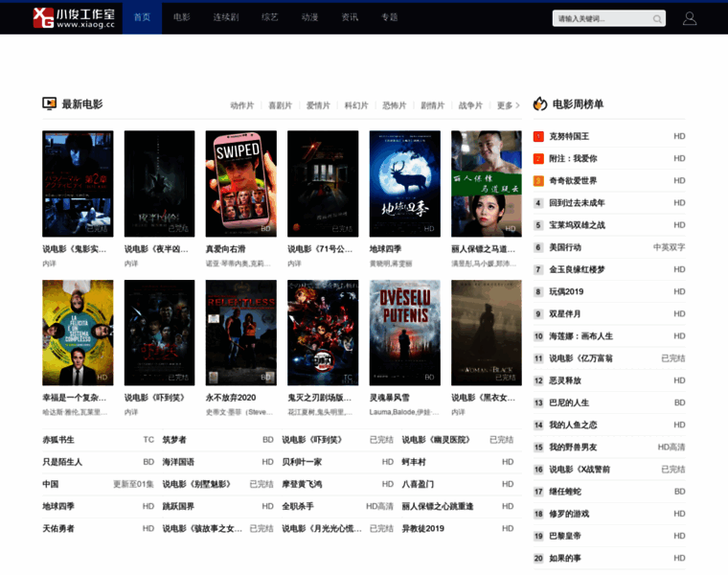
Task: Open 全职杀手 in the movie list
Action: tap(298, 506)
